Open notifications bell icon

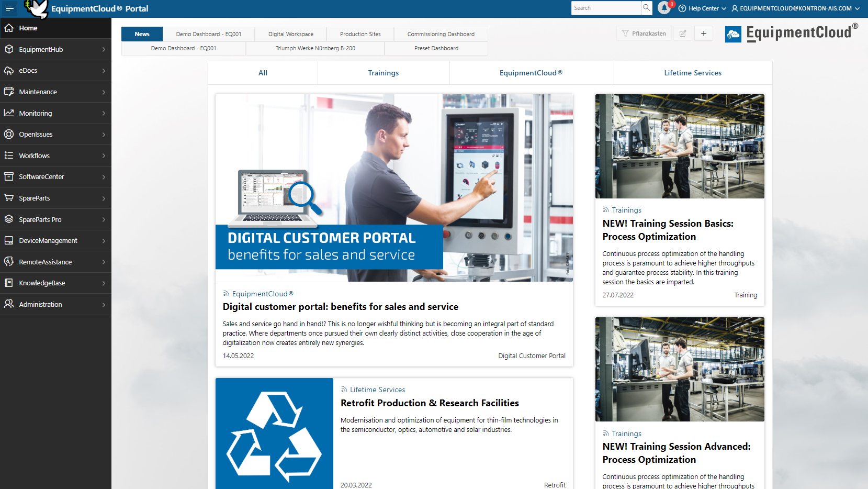tap(664, 8)
